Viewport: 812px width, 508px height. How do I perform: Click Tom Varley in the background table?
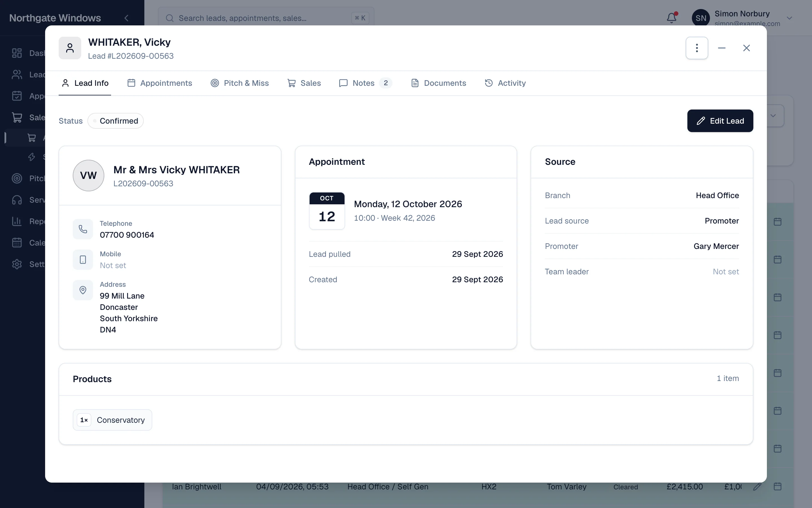click(x=567, y=487)
